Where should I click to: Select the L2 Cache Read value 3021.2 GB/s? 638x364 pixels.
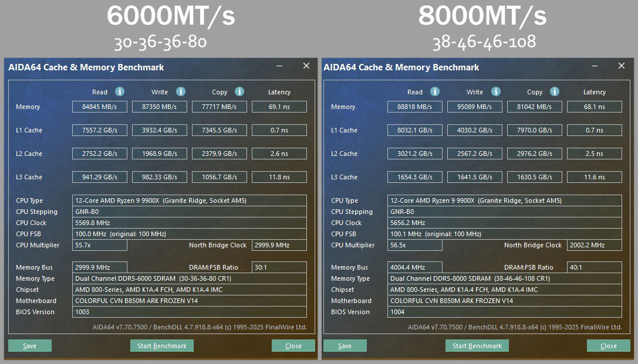(x=415, y=154)
